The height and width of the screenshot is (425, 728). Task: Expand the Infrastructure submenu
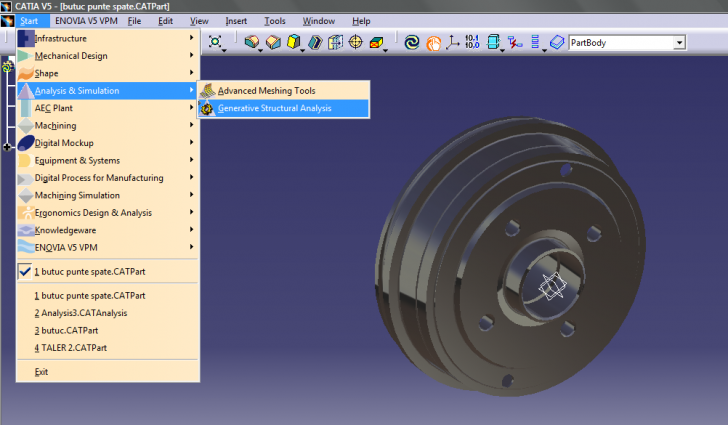[x=108, y=38]
